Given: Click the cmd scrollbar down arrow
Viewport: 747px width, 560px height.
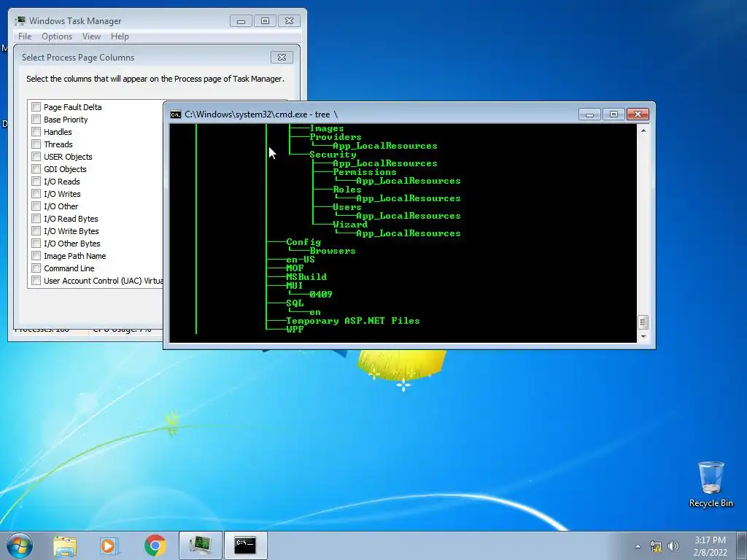Looking at the screenshot, I should pos(643,336).
